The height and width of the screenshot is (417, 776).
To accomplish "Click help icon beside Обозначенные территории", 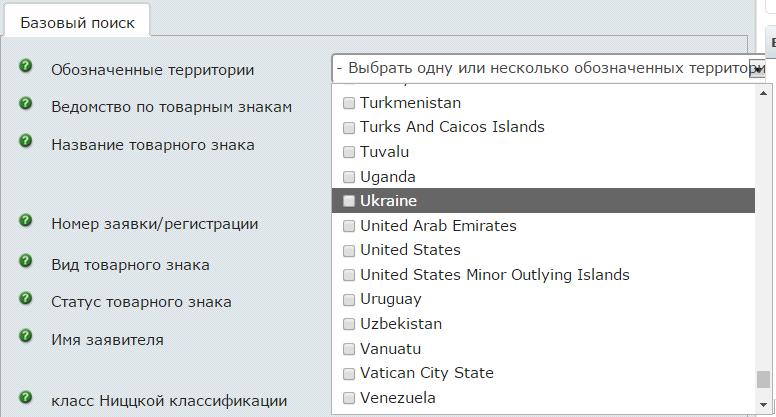I will (x=26, y=66).
